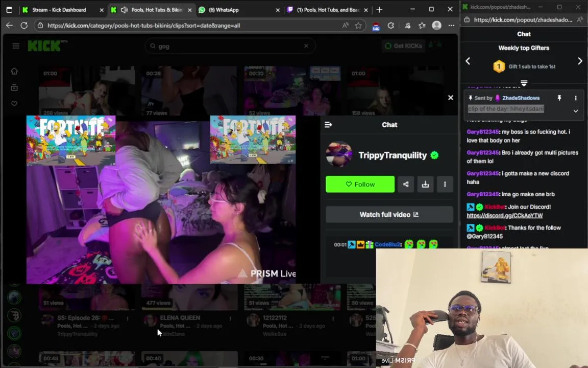Open browser profile avatar
The height and width of the screenshot is (368, 588).
pyautogui.click(x=436, y=25)
